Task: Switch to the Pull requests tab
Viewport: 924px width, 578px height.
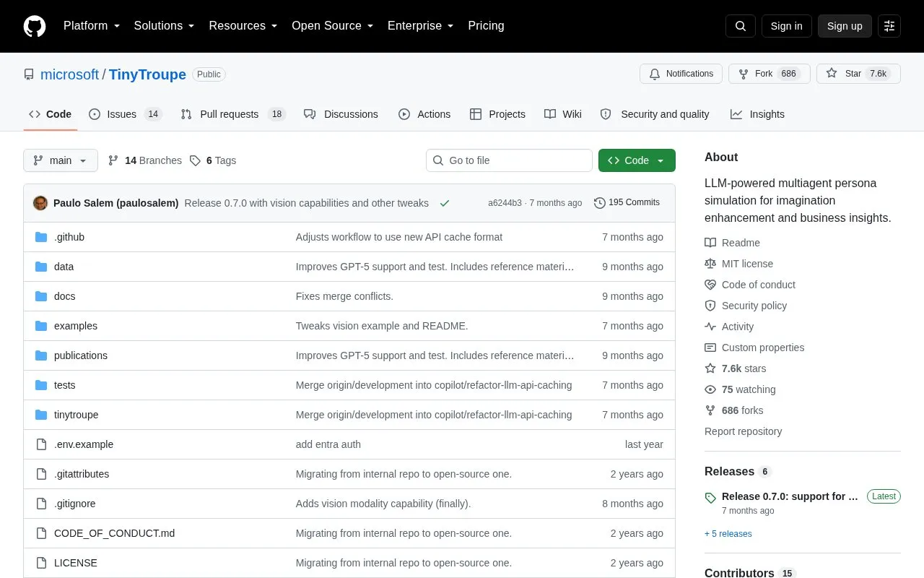Action: click(x=233, y=114)
